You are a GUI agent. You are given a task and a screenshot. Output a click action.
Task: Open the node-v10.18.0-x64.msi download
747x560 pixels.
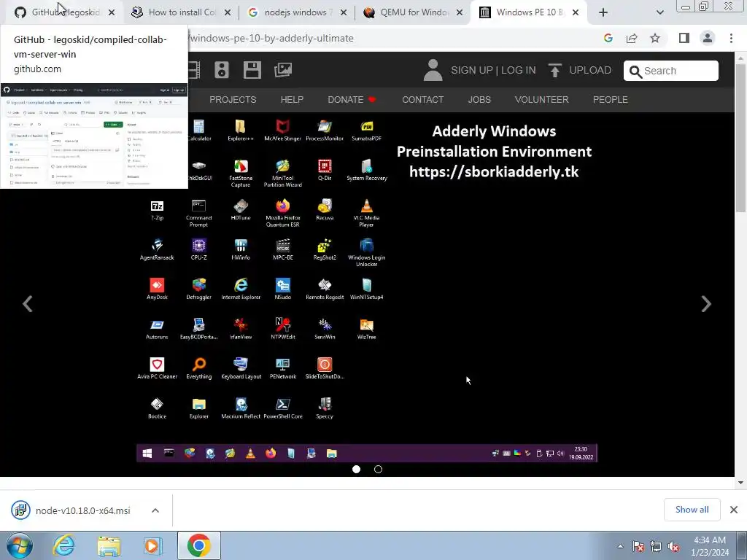coord(83,510)
